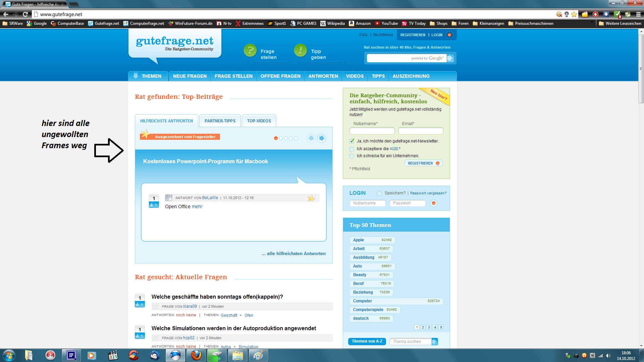
Task: Click the green Frage stellen question icon
Action: [x=250, y=51]
